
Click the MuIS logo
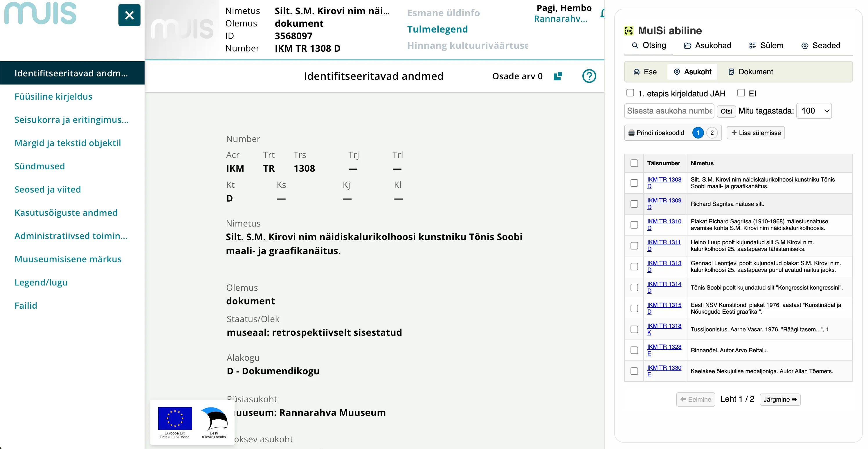pos(40,13)
